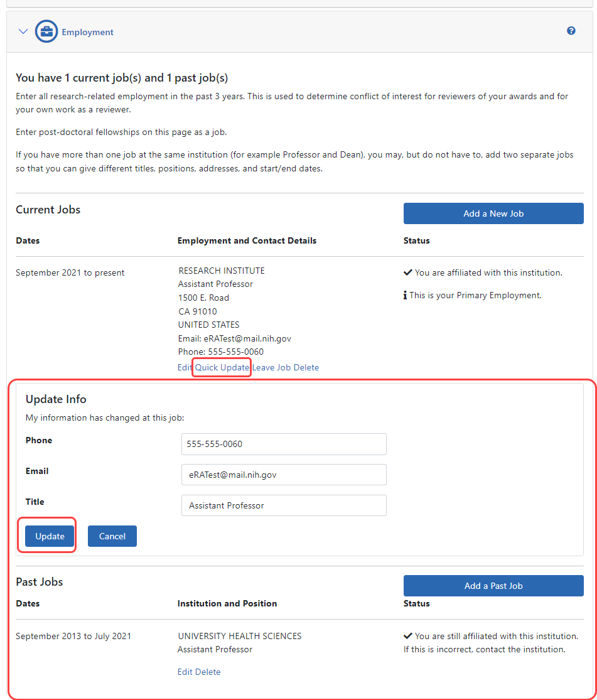
Task: Click the Primary Employment info icon
Action: pos(406,295)
